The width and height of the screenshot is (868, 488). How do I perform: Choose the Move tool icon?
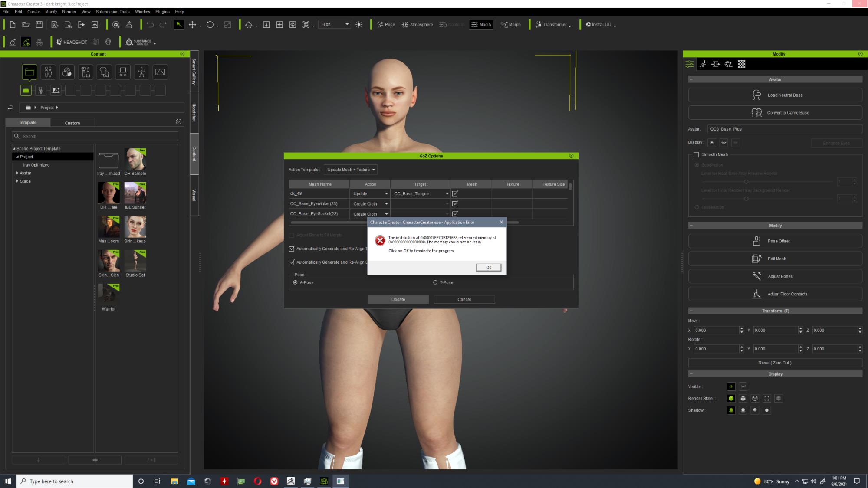(x=192, y=25)
